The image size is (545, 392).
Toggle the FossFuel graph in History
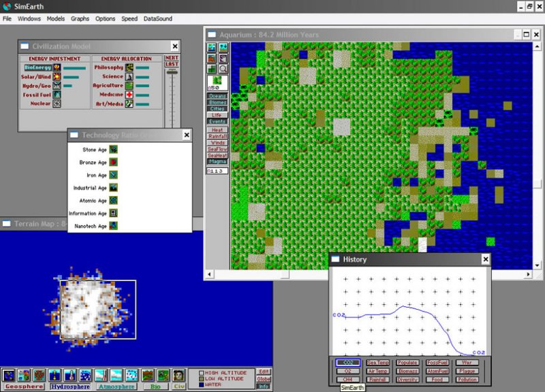tap(437, 363)
